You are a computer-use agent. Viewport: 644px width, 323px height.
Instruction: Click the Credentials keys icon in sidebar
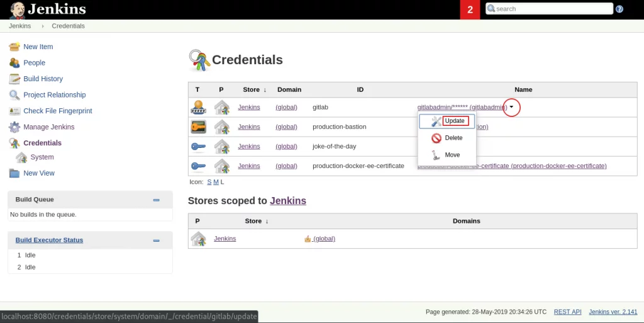[x=14, y=143]
